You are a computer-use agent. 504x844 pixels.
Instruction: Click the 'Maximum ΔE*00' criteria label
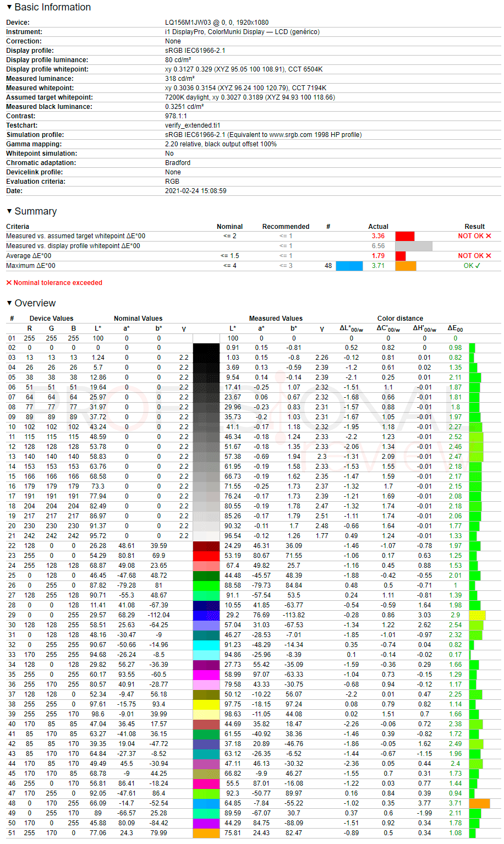click(x=31, y=266)
